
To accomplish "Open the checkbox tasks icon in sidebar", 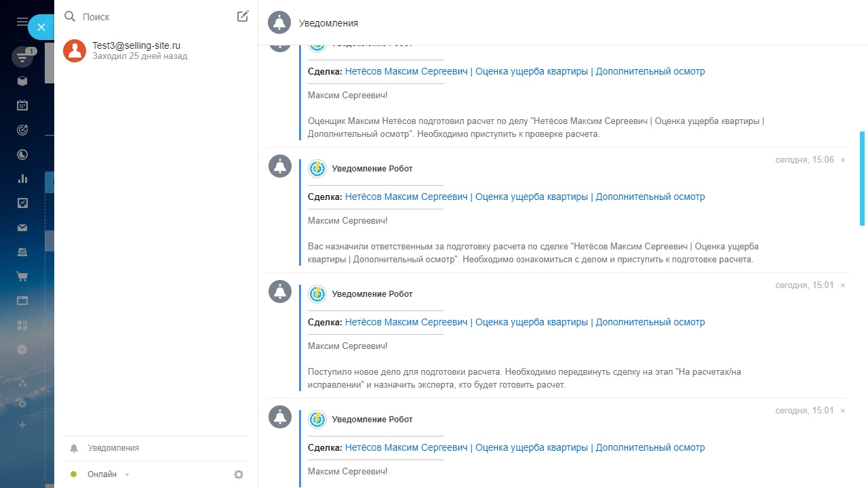I will coord(22,203).
